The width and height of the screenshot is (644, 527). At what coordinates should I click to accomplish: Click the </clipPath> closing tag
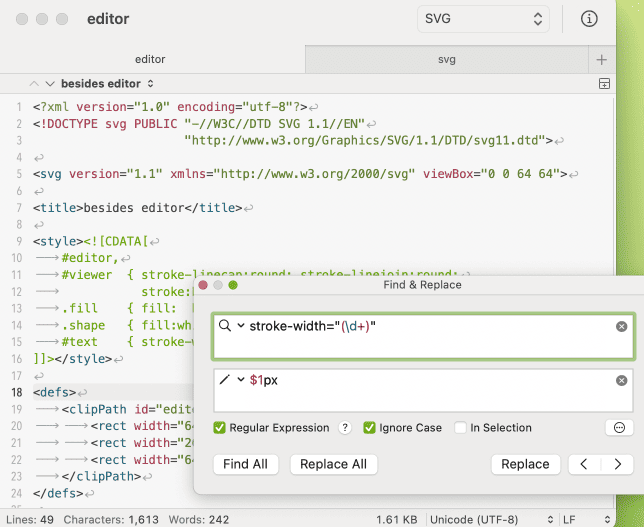click(101, 476)
